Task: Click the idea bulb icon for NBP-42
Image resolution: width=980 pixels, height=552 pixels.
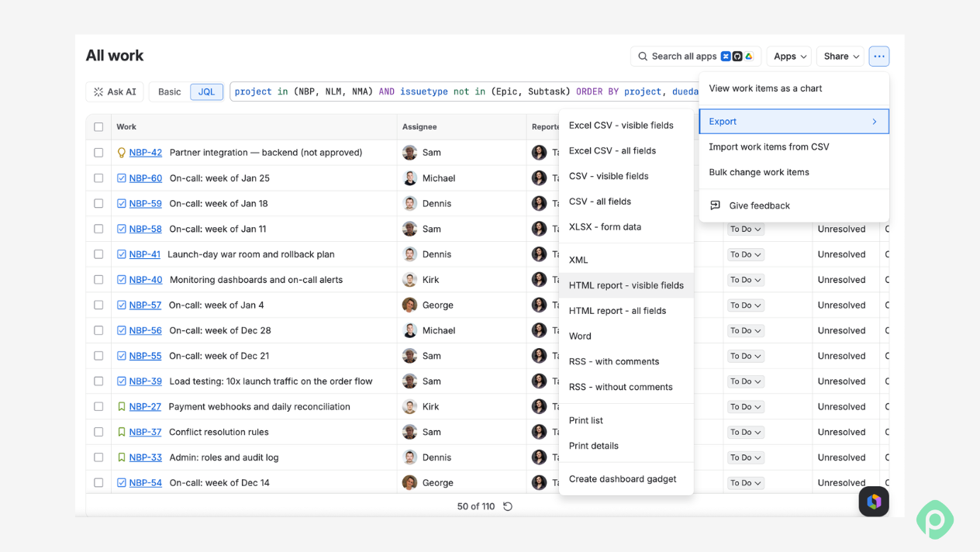Action: [x=121, y=153]
